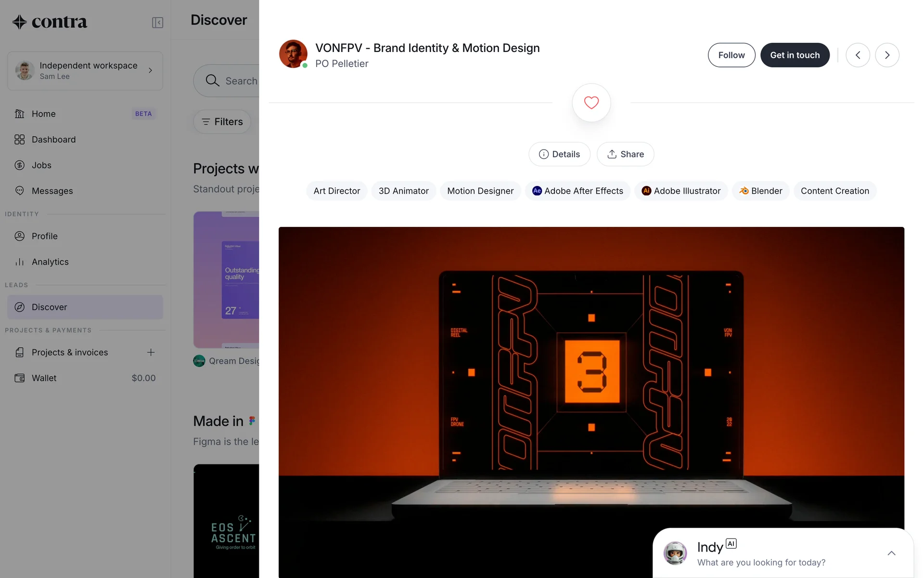Open Independent workspace switcher

(x=85, y=71)
